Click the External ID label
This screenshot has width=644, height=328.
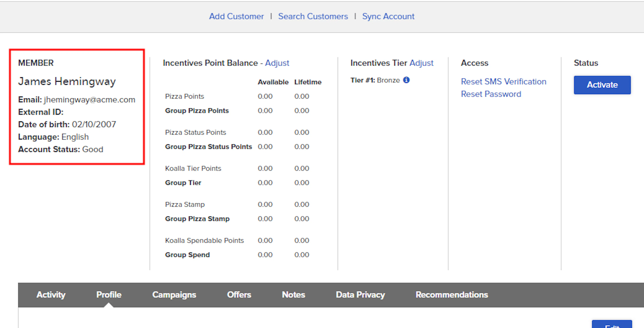(41, 112)
